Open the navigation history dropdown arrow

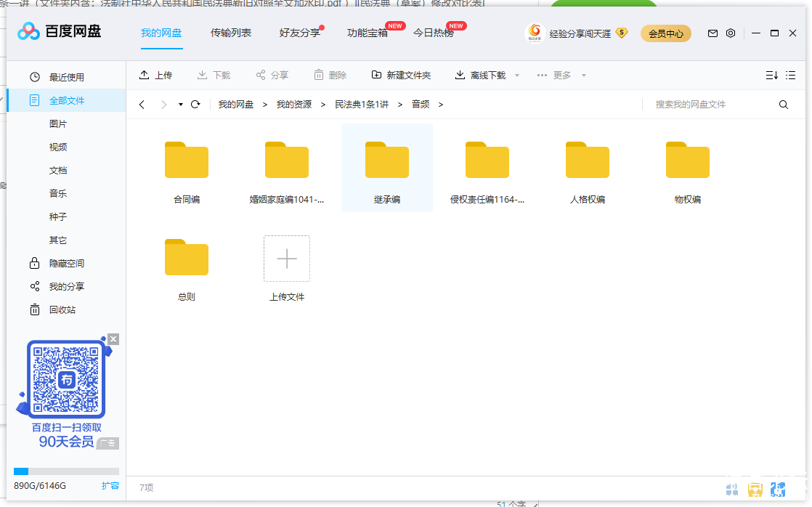[x=181, y=105]
